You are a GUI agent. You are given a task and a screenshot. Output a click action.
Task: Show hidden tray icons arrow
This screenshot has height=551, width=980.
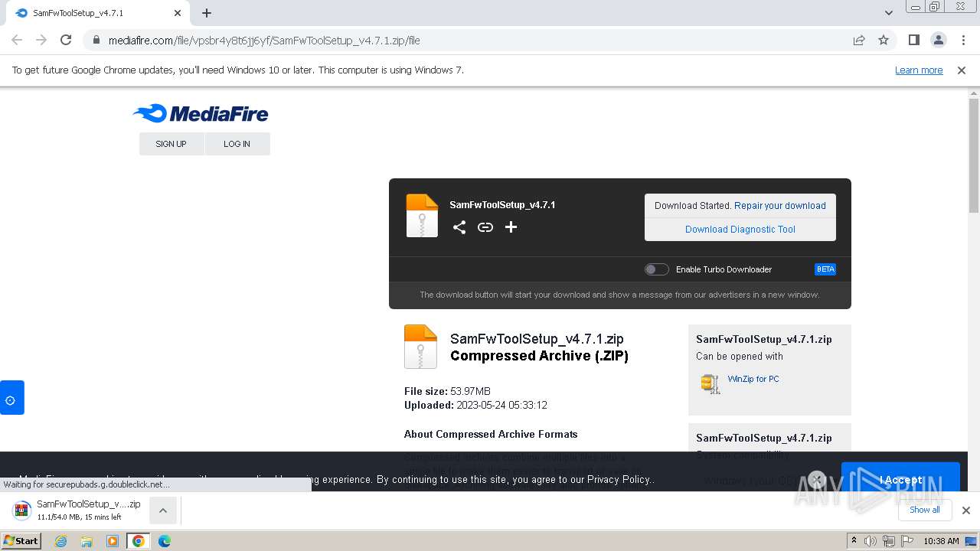pyautogui.click(x=854, y=541)
